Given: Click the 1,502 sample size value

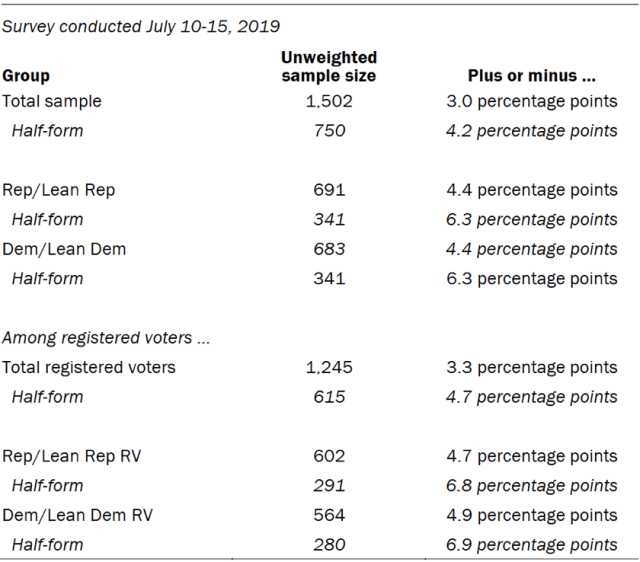Looking at the screenshot, I should pos(329,101).
